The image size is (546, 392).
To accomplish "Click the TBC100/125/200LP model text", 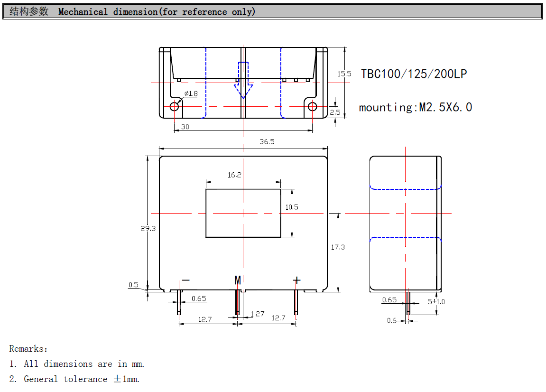I will tap(414, 74).
